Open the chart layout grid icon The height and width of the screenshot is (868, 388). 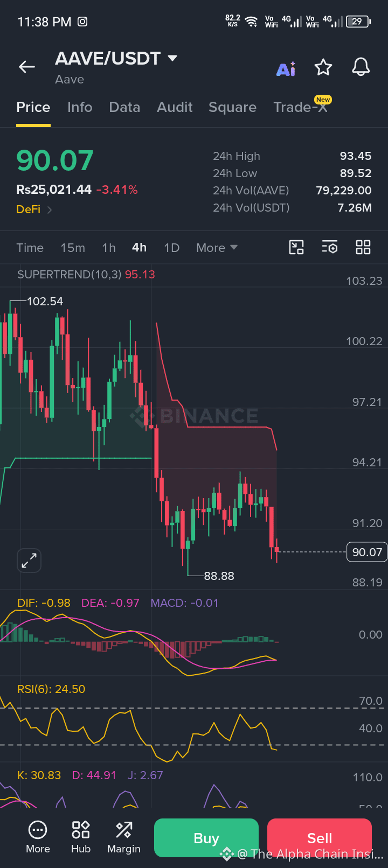[x=363, y=248]
